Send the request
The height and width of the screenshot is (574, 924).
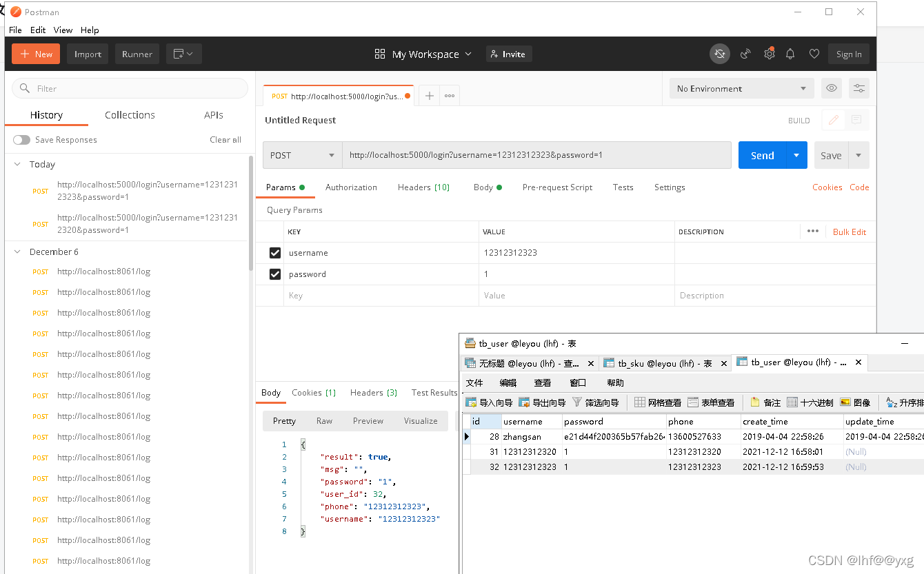[x=762, y=155]
